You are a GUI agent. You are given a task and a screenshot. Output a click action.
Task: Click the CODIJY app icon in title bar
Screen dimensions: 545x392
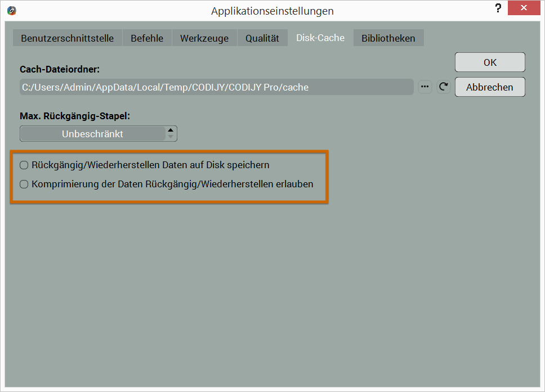(12, 11)
